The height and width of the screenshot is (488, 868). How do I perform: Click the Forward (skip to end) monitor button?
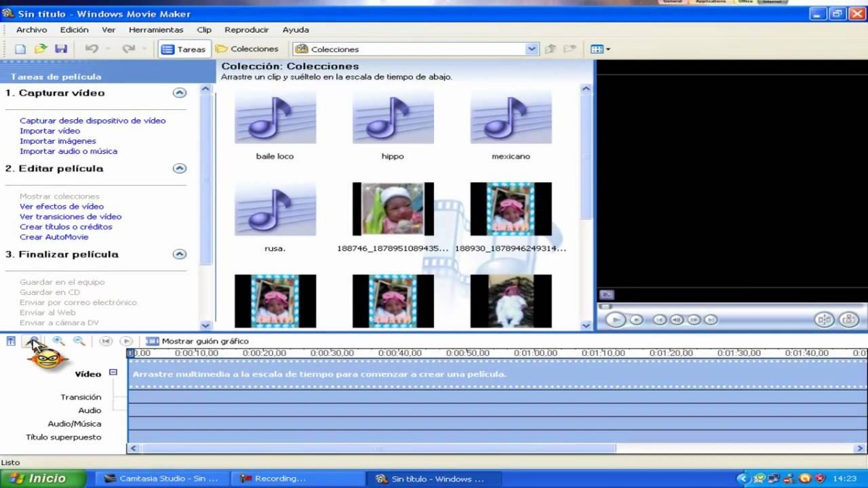[711, 320]
